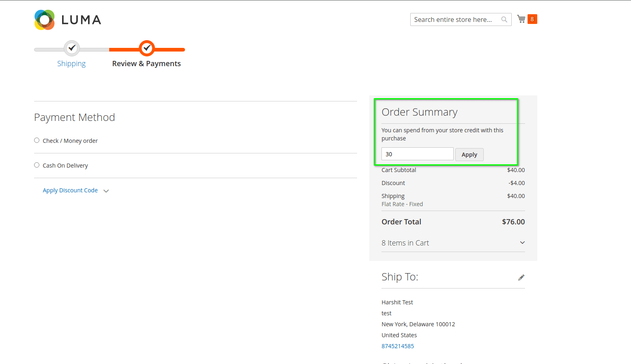Image resolution: width=631 pixels, height=364 pixels.
Task: Open the minicart via cart icon
Action: (521, 19)
